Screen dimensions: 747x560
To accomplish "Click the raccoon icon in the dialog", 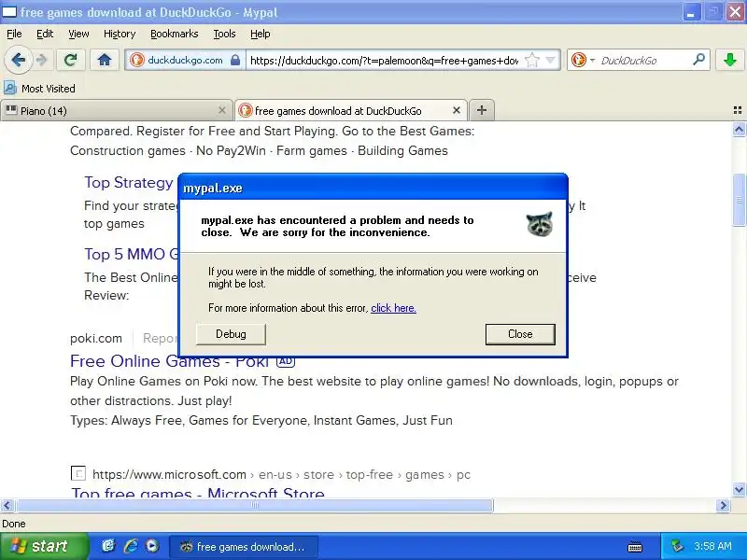I will point(540,224).
